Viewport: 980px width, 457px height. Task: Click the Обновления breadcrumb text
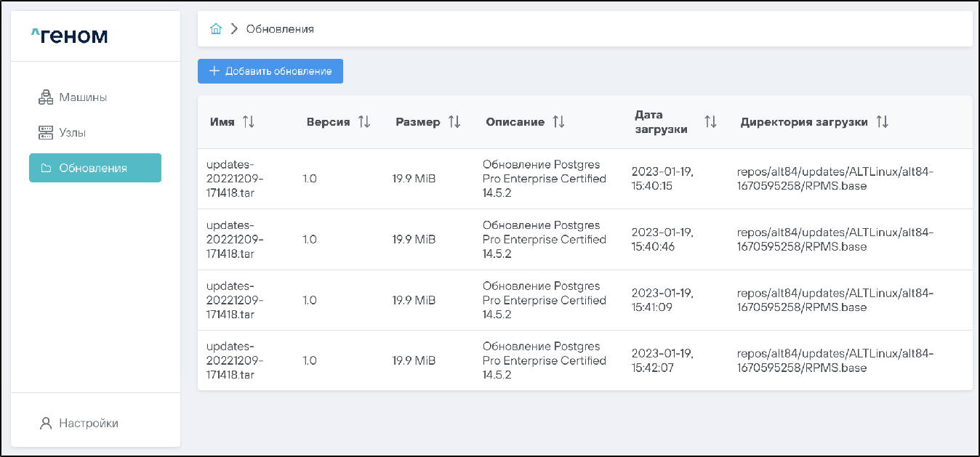(x=280, y=29)
